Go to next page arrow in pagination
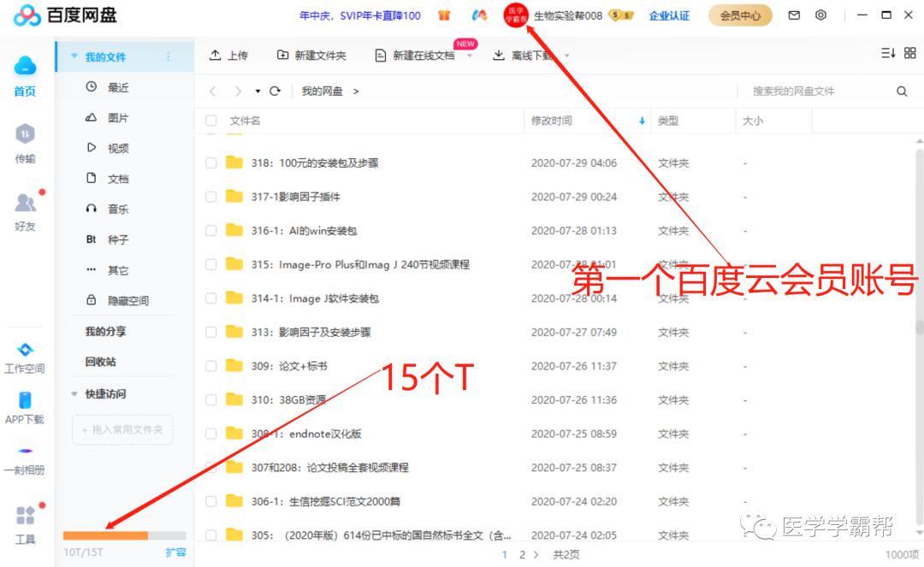 point(536,555)
